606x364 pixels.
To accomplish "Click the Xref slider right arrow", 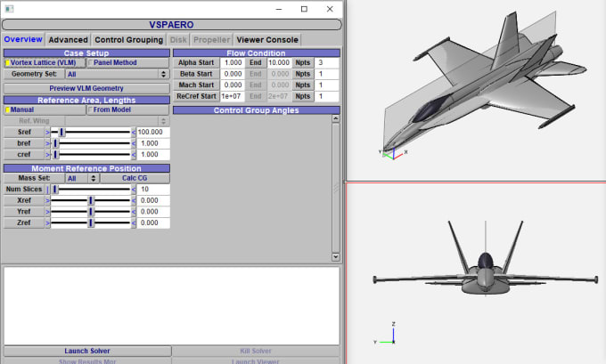I will pos(134,200).
